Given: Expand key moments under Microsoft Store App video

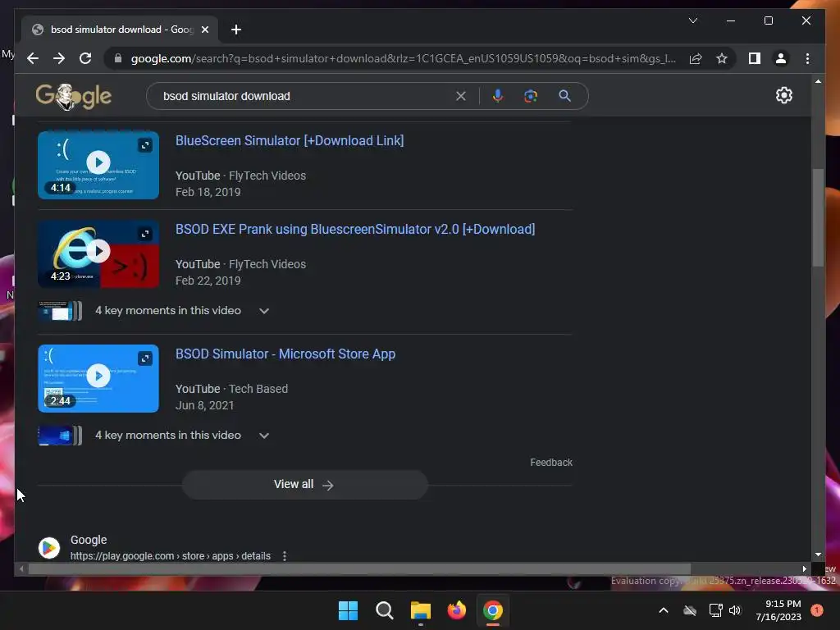Looking at the screenshot, I should pyautogui.click(x=263, y=436).
